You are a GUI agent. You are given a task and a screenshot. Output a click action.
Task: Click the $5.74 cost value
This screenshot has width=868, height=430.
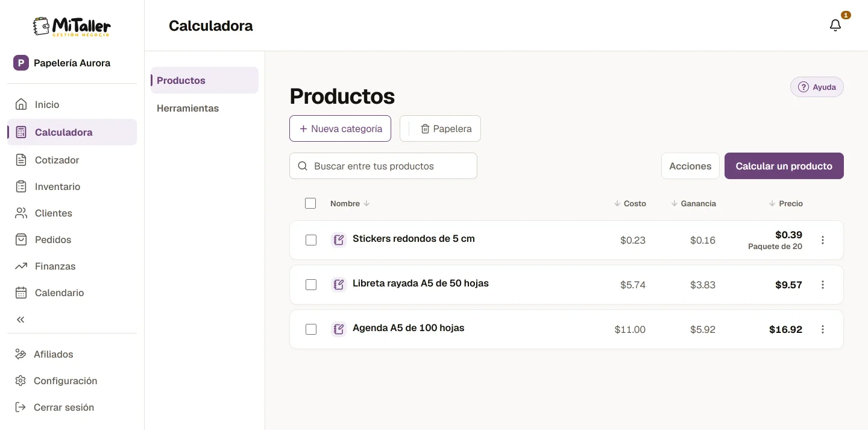click(633, 285)
